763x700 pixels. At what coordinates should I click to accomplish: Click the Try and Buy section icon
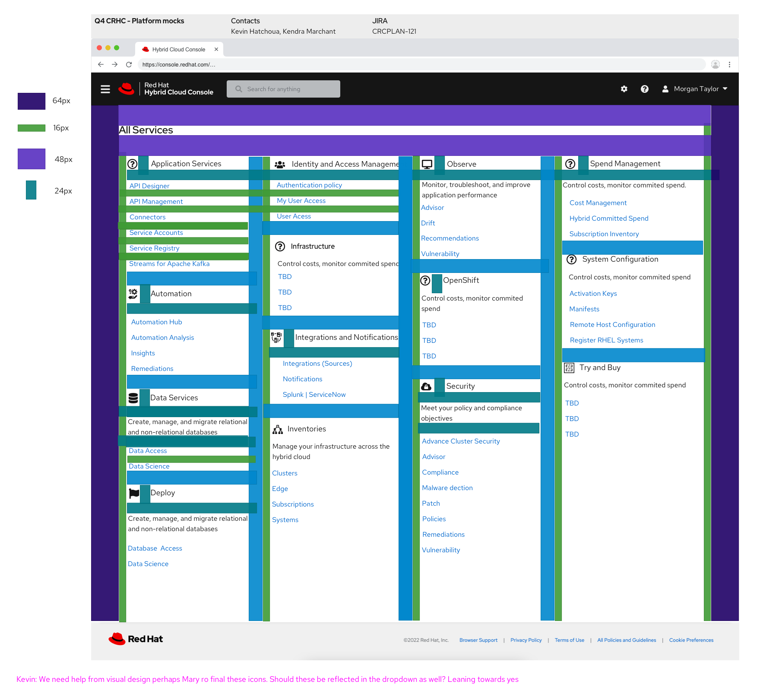click(x=570, y=367)
